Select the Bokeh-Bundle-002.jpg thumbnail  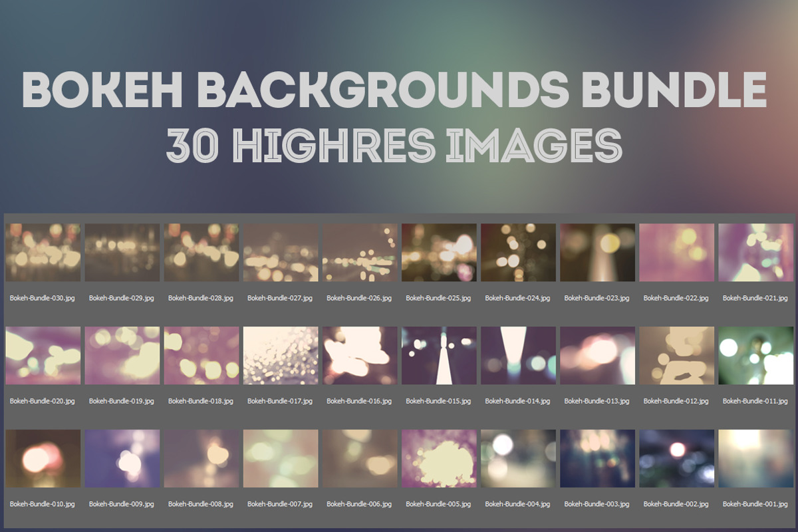point(676,459)
